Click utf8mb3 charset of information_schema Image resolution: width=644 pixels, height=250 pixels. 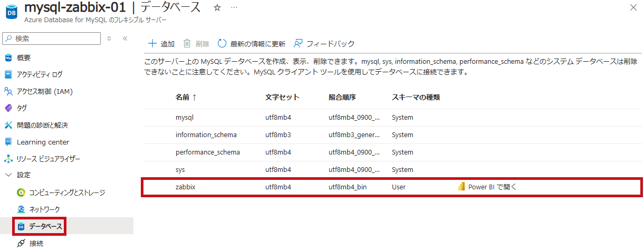(278, 135)
